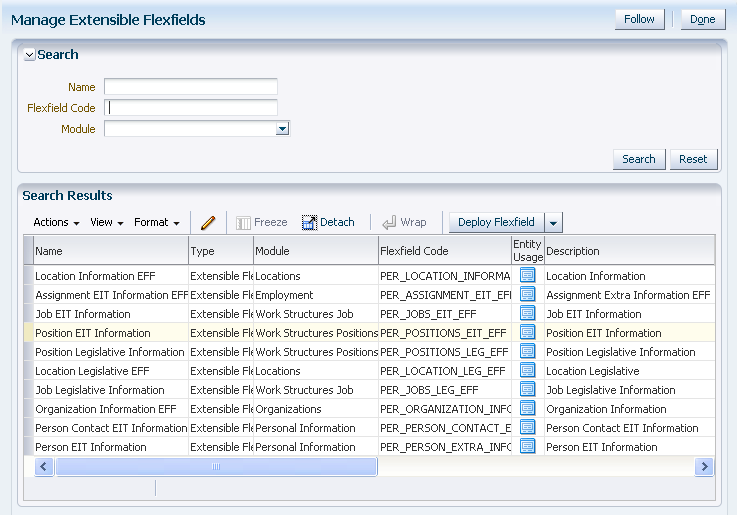Click the PER_JOBS_EIT_EFF flexfield code cell
Viewport: 737px width, 515px height.
[445, 314]
